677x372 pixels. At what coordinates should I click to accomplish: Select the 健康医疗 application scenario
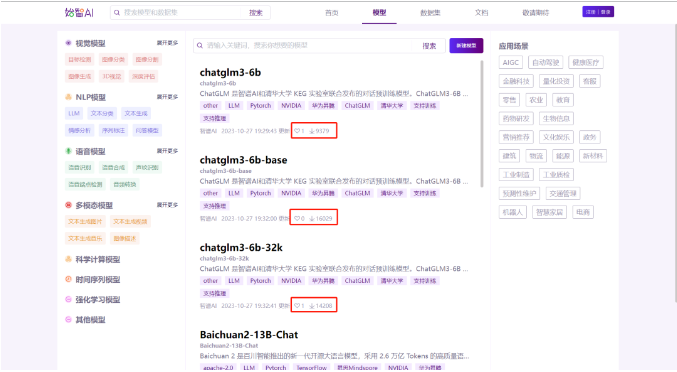point(585,62)
